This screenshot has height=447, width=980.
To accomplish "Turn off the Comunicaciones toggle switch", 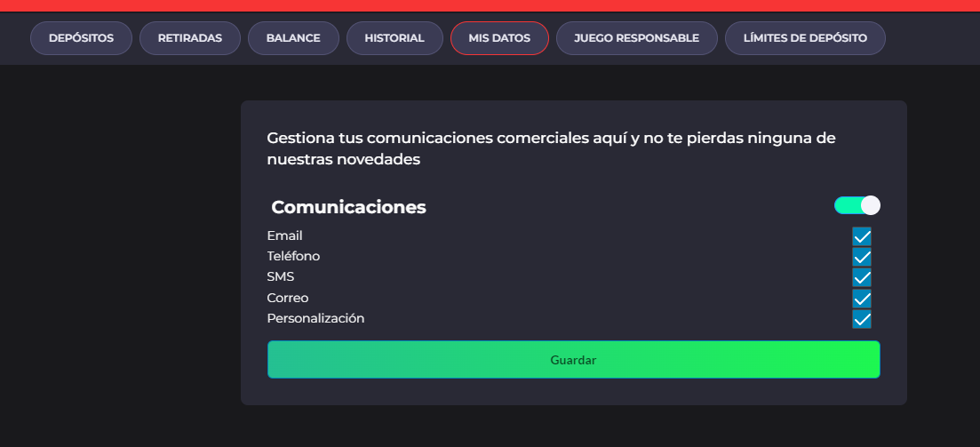I will 857,205.
